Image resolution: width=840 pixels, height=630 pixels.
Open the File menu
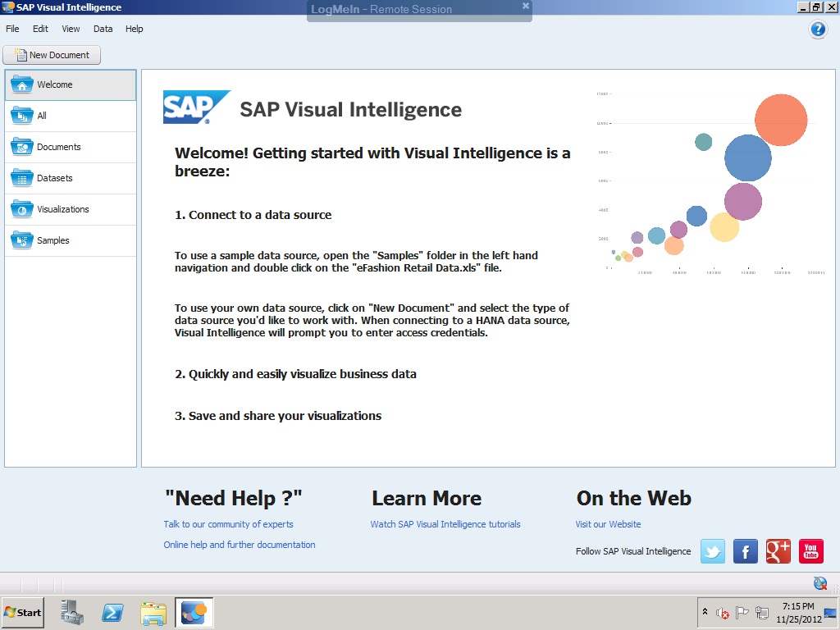(x=12, y=29)
